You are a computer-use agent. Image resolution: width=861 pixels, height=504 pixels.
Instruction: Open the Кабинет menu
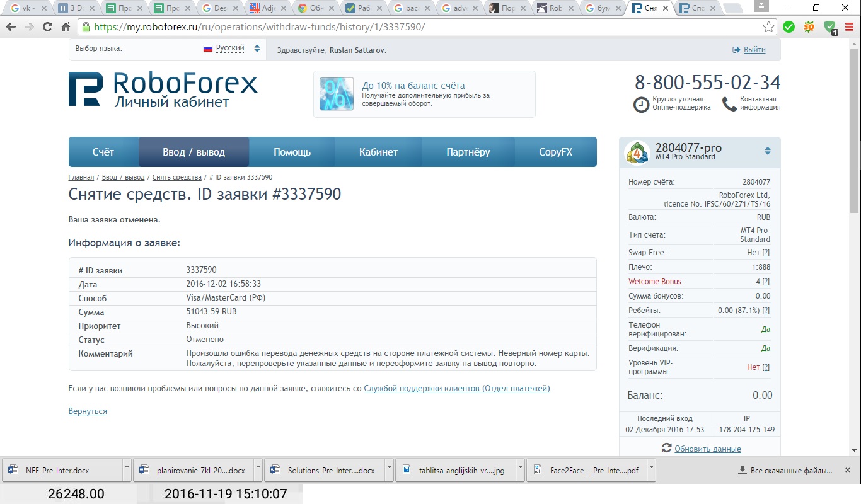pos(378,152)
